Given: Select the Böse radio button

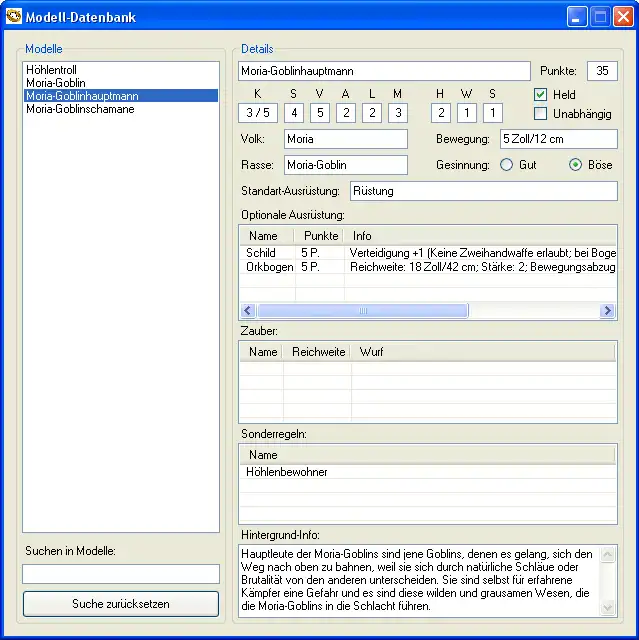Looking at the screenshot, I should click(575, 165).
